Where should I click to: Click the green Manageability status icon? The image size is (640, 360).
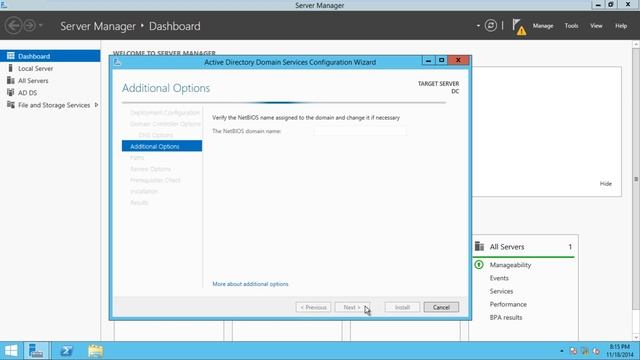pos(479,264)
